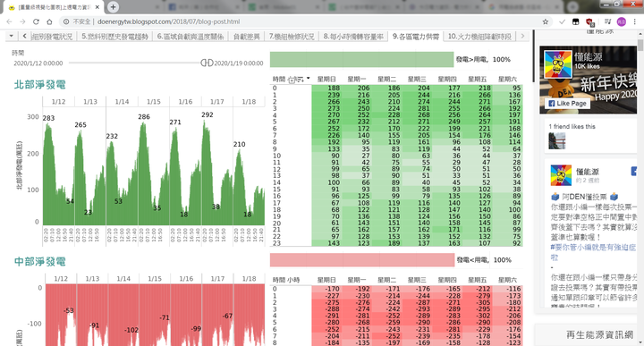Open a new browser tab
Image resolution: width=644 pixels, height=346 pixels.
tap(113, 7)
